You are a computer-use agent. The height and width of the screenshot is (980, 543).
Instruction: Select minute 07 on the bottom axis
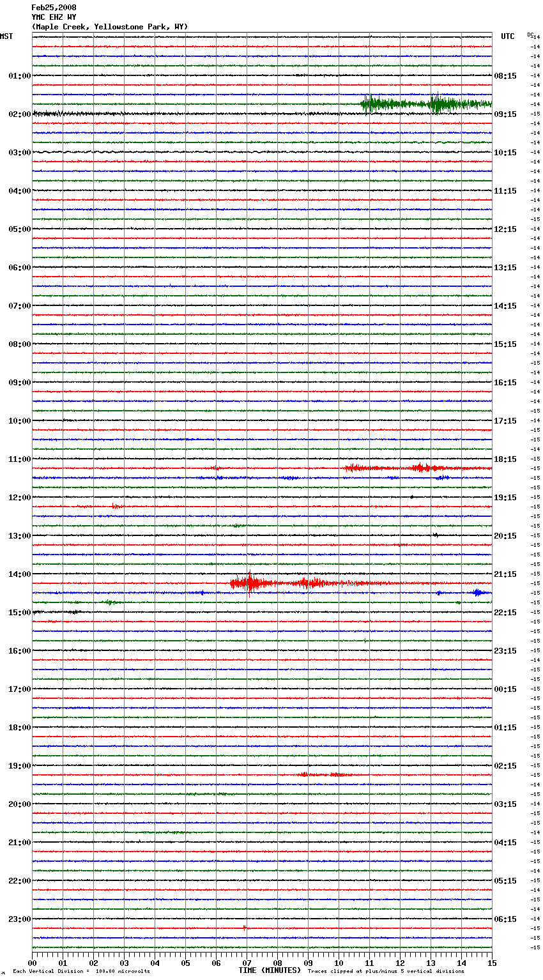247,963
